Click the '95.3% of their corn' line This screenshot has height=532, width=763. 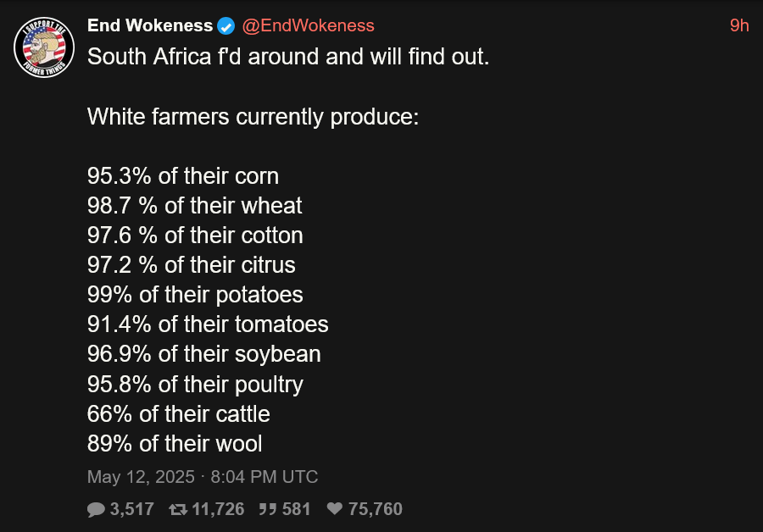click(x=183, y=176)
